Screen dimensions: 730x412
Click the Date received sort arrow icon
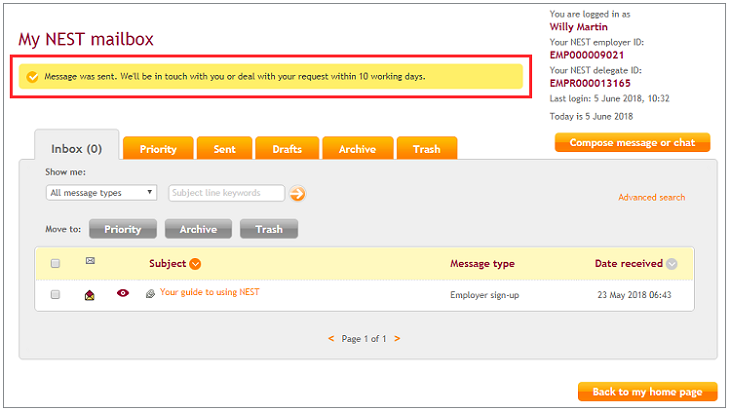click(x=671, y=264)
